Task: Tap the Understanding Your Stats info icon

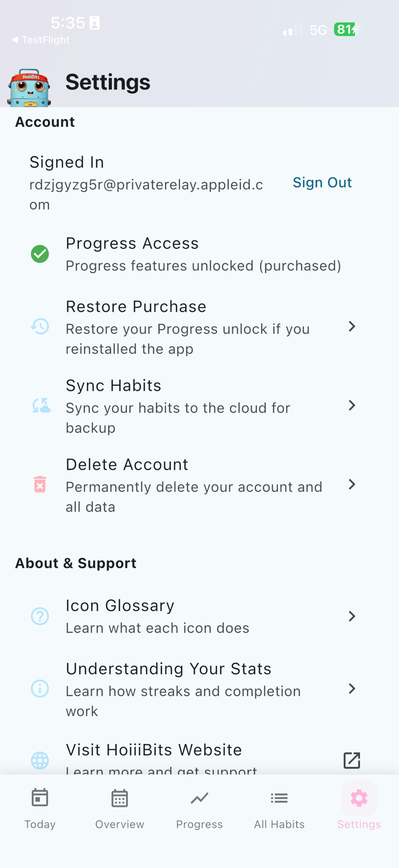Action: (x=40, y=689)
